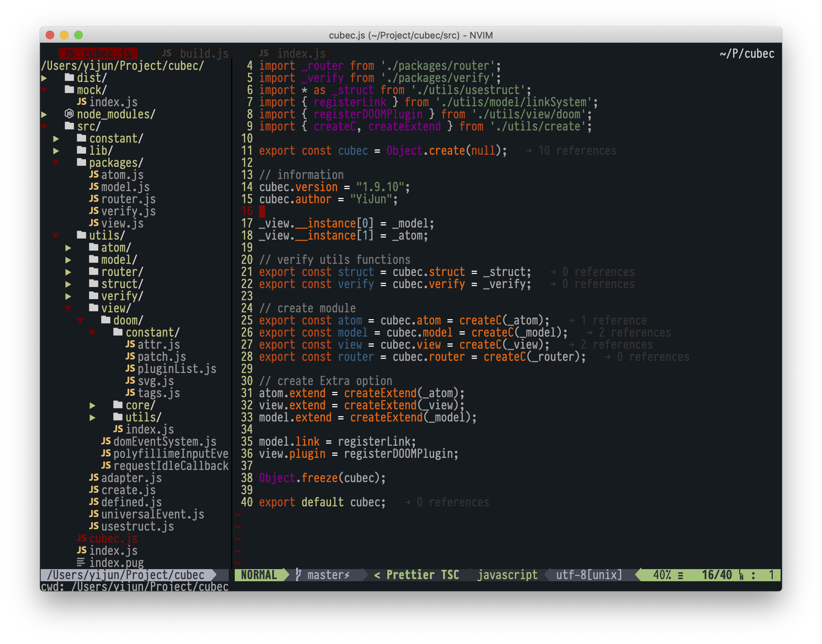Expand the core folder triangle
The width and height of the screenshot is (822, 644).
click(92, 405)
